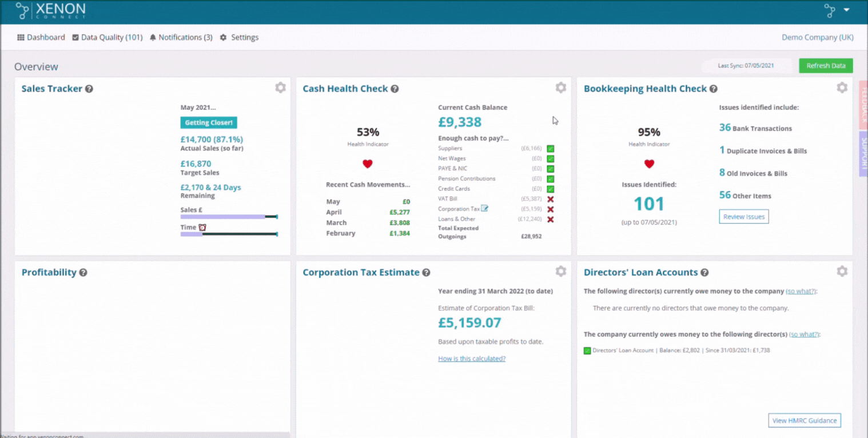The width and height of the screenshot is (868, 438).
Task: Open 'How is this calculated?' link
Action: pyautogui.click(x=472, y=359)
